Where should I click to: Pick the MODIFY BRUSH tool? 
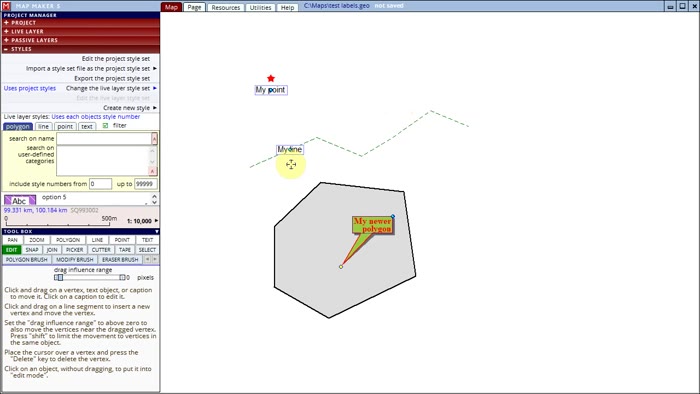click(x=75, y=260)
